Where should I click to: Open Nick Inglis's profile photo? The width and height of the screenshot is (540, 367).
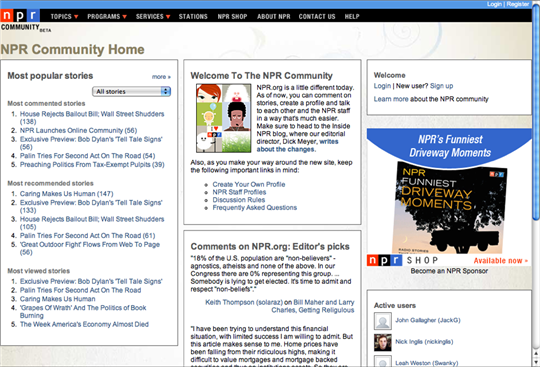coord(383,342)
